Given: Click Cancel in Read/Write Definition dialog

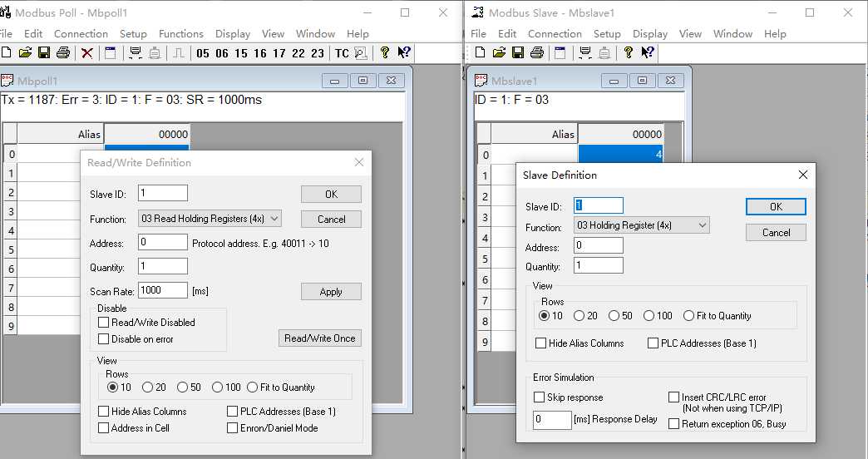Looking at the screenshot, I should [331, 220].
